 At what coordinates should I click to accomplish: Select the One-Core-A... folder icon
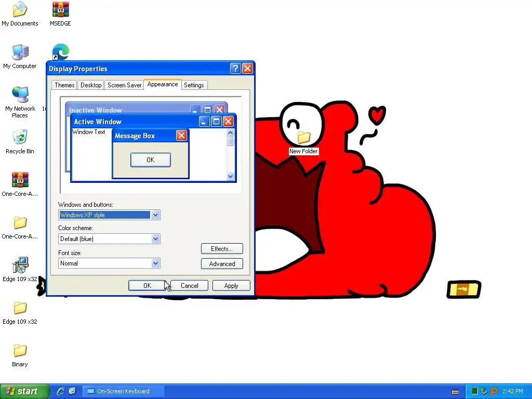pyautogui.click(x=20, y=227)
